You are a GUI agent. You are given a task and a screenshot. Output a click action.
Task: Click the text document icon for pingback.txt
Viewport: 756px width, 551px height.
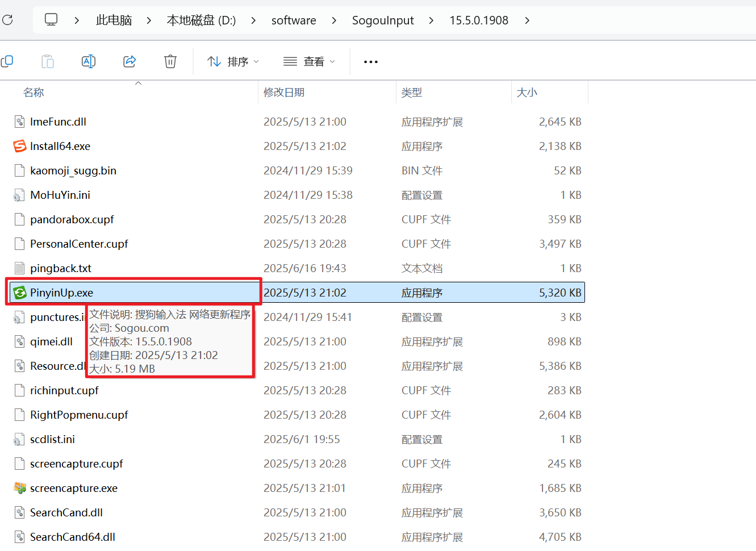coord(20,268)
